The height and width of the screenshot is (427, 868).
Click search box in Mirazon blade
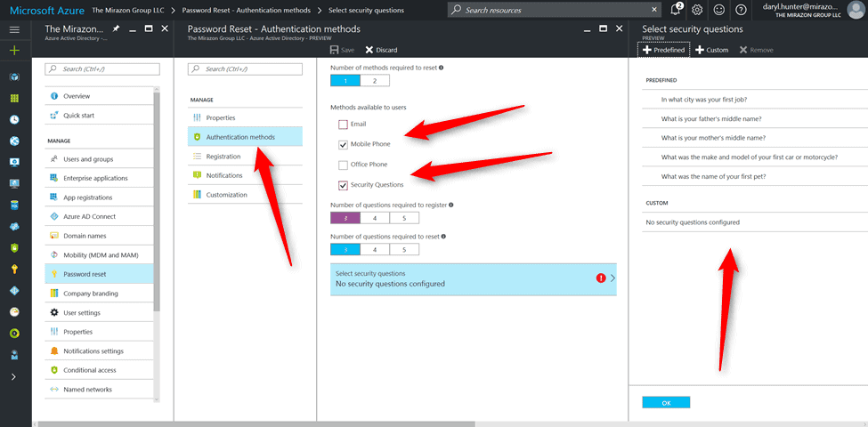pyautogui.click(x=102, y=69)
